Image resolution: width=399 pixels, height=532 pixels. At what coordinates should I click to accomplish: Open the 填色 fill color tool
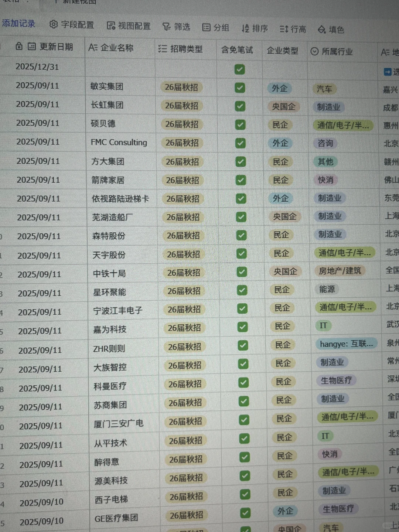331,30
